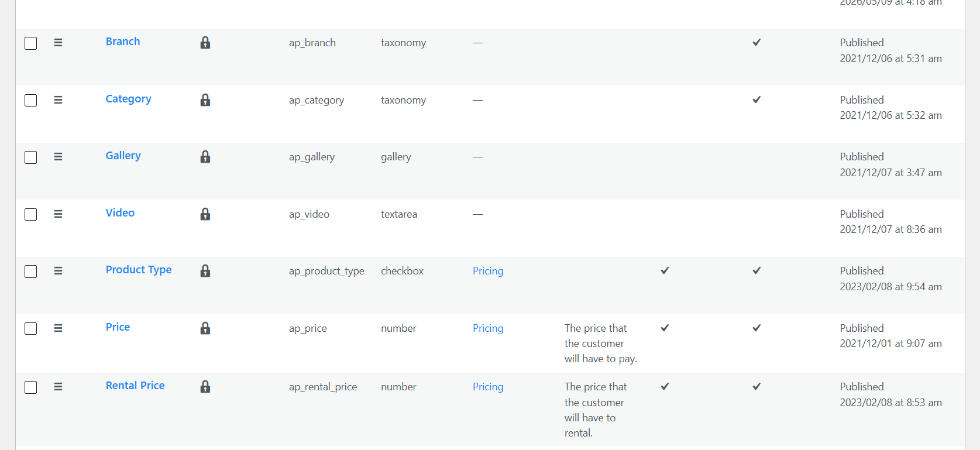The height and width of the screenshot is (450, 980).
Task: Select the Branch row checkbox
Action: [x=31, y=43]
